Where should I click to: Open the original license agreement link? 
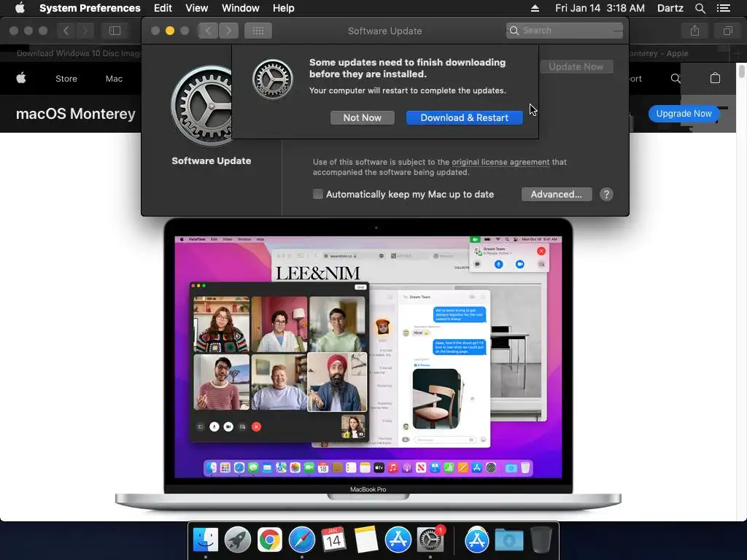500,162
